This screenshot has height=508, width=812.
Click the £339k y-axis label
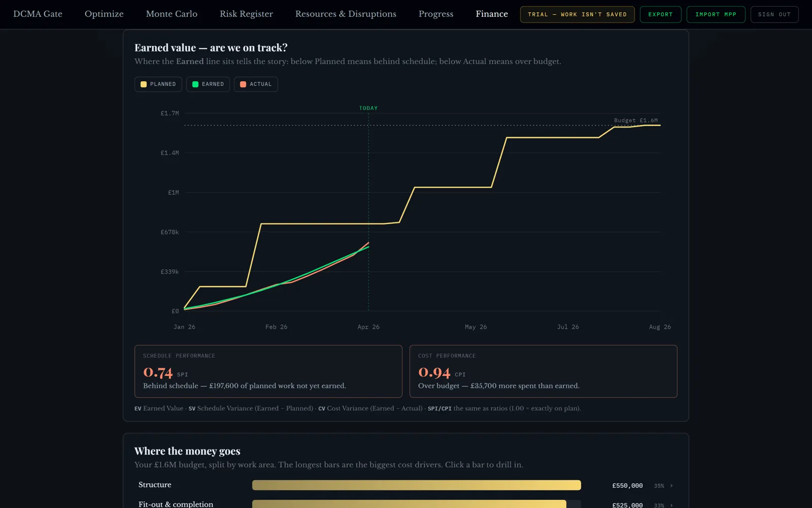(x=170, y=272)
